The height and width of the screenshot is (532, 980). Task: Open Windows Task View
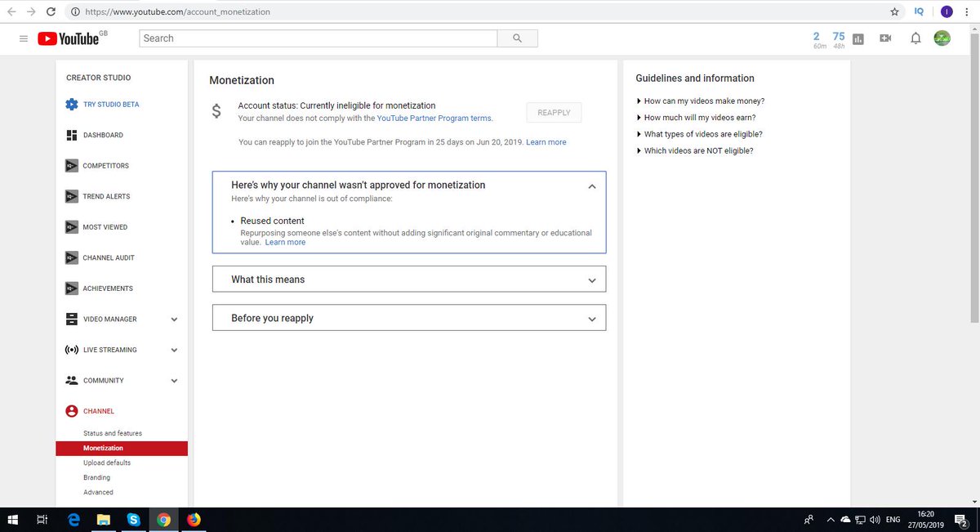coord(42,519)
